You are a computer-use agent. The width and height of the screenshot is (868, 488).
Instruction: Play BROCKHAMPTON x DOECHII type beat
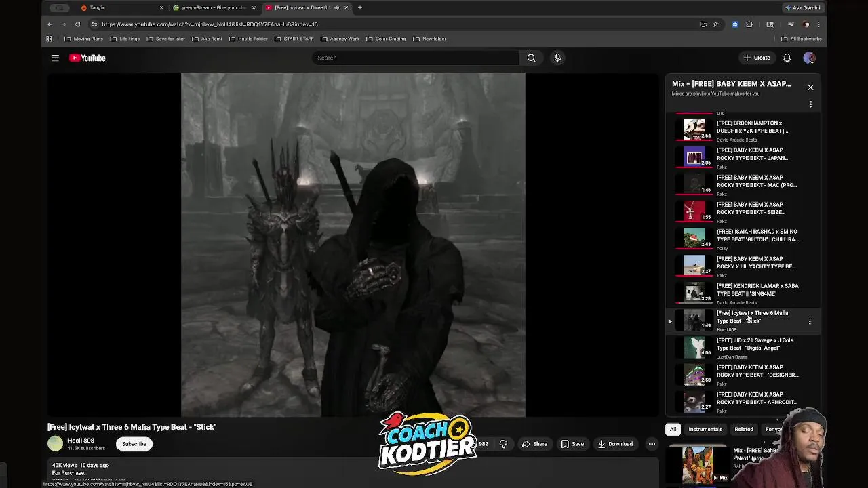743,129
